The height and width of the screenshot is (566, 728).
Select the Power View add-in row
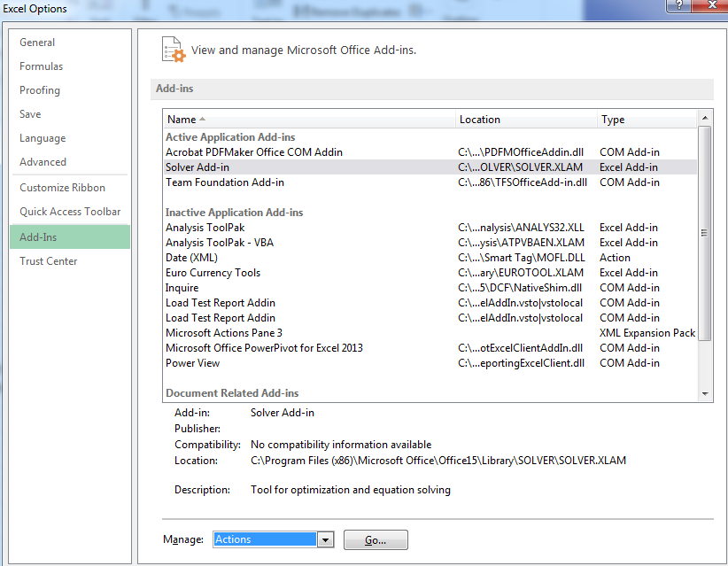192,363
